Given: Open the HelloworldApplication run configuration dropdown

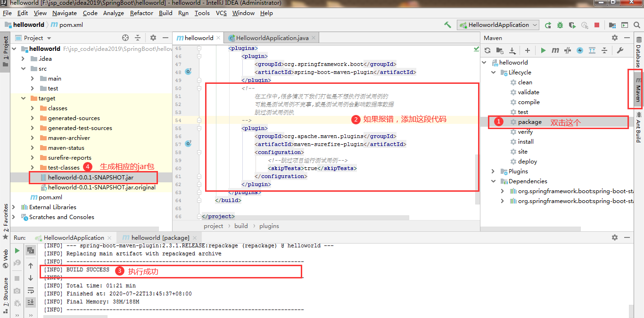Looking at the screenshot, I should [498, 25].
